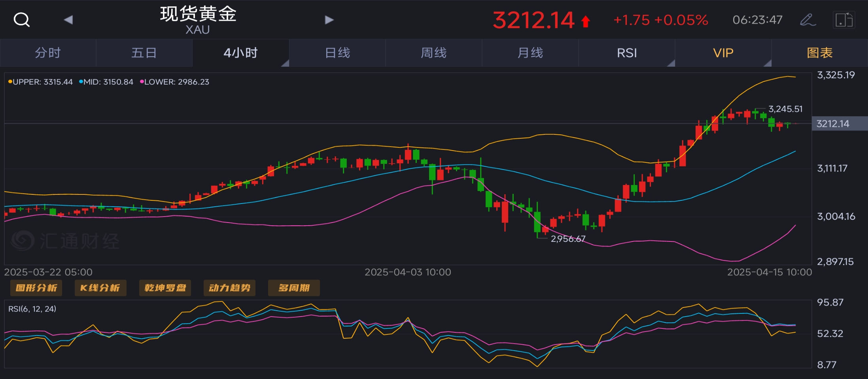This screenshot has height=379, width=868.
Task: Click the 3212.14 current price label
Action: coord(833,124)
